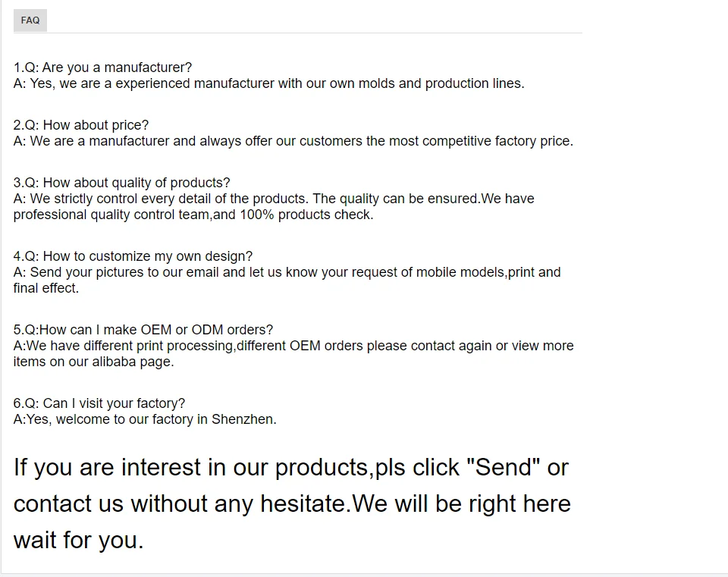Click the answer about sending pictures to email
Screen dimensions: 728x577
pos(287,272)
